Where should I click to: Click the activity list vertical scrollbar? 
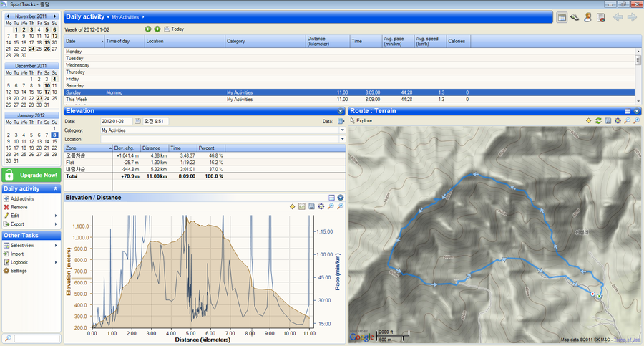tap(638, 75)
